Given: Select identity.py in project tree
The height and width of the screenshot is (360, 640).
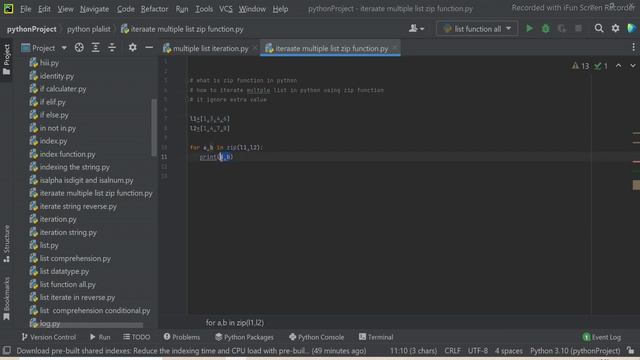Looking at the screenshot, I should click(x=56, y=76).
